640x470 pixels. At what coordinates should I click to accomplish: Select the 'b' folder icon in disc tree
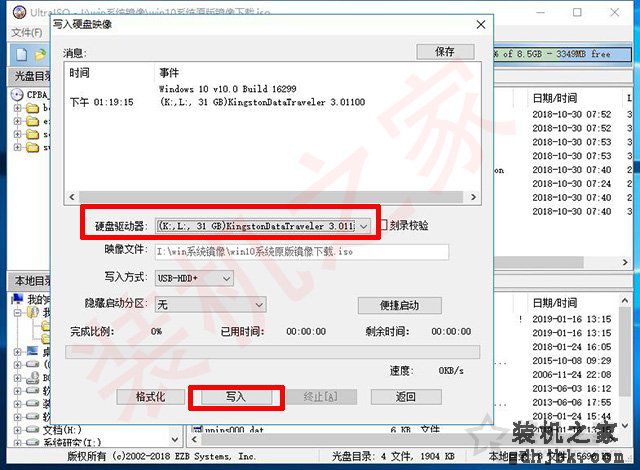point(33,108)
